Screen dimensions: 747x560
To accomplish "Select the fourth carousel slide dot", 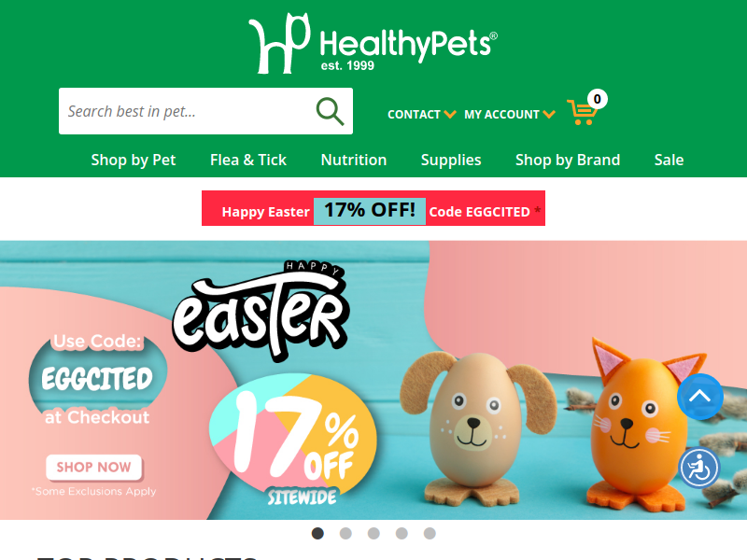I will 402,533.
